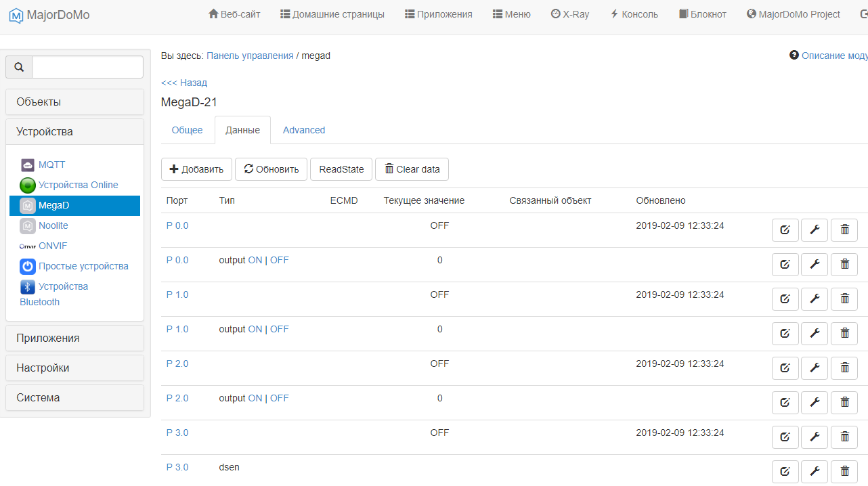Screen dimensions: 868x486
Task: Edit the P 3.0 row showing OFF
Action: click(785, 437)
